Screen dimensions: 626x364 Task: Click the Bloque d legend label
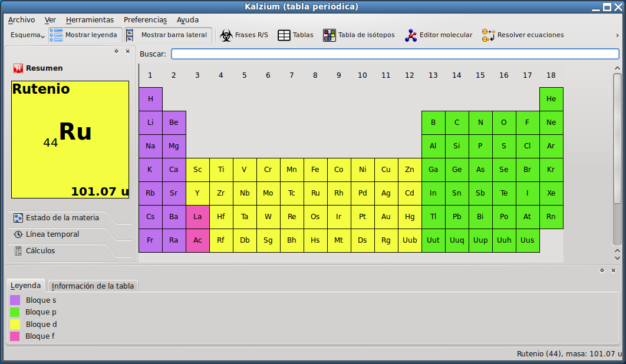point(41,324)
